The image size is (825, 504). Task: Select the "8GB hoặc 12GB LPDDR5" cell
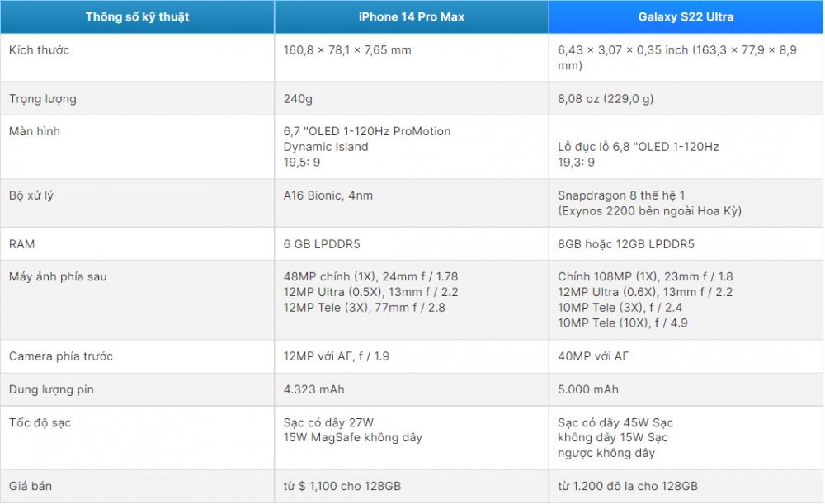[626, 244]
